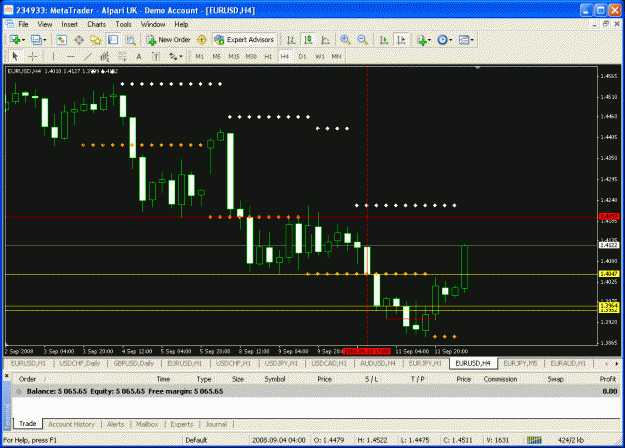Open the Tools menu

[124, 24]
